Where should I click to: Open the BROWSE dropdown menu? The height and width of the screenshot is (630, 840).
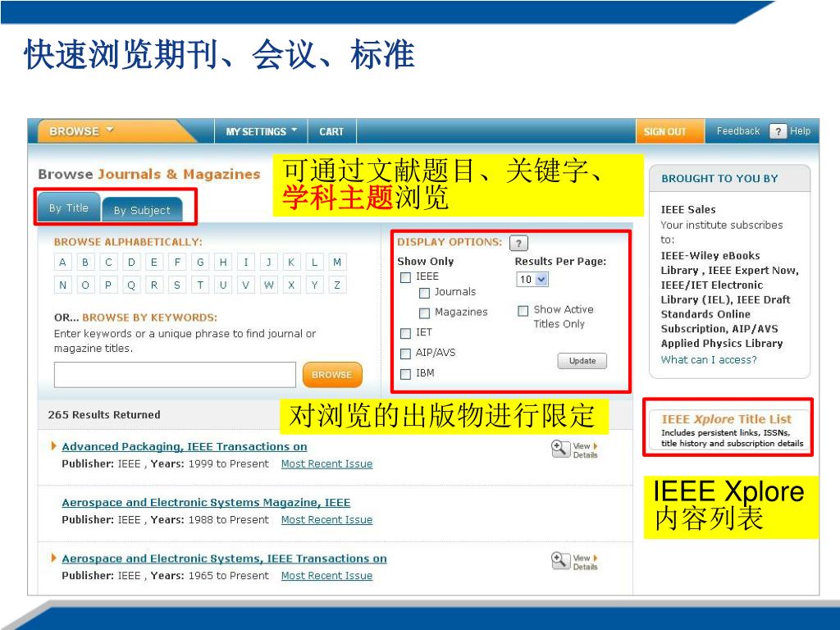tap(81, 131)
